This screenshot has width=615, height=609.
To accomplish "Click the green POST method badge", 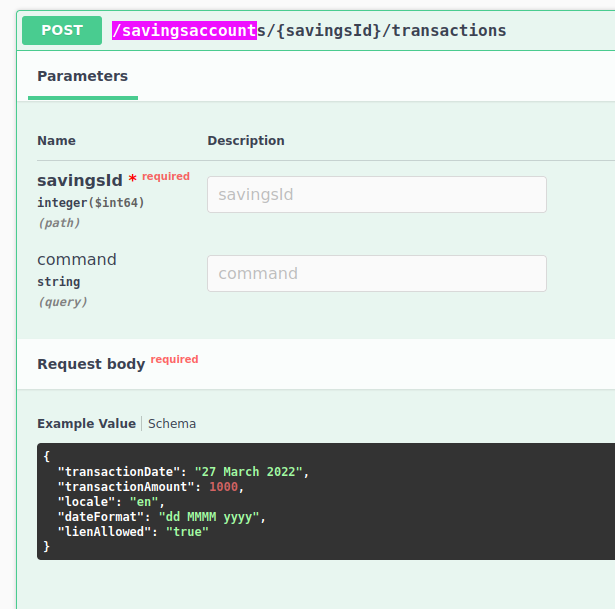I will (x=62, y=30).
